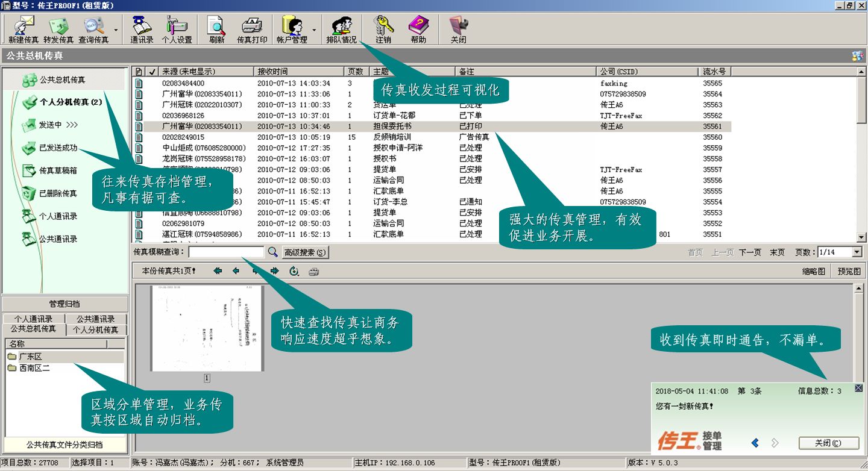
Task: Open the 传真草稿箱 drafts folder
Action: pos(49,170)
